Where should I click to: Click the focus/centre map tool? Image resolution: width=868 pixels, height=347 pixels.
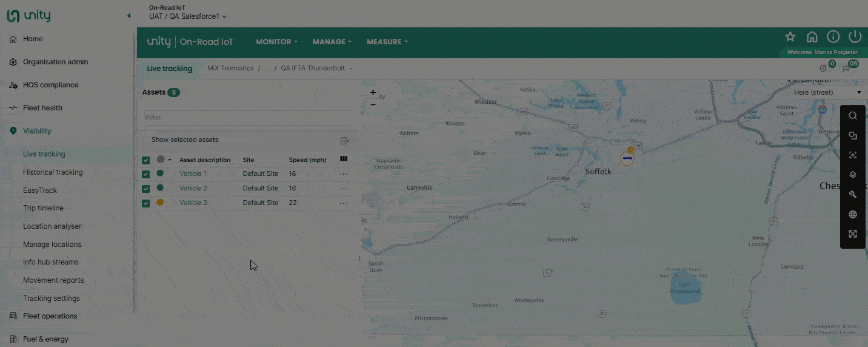[853, 155]
